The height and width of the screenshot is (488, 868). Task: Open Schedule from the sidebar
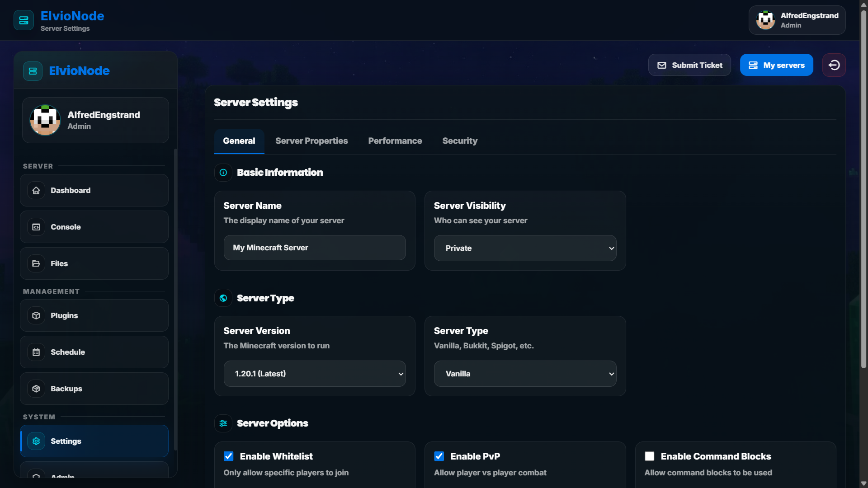point(94,352)
